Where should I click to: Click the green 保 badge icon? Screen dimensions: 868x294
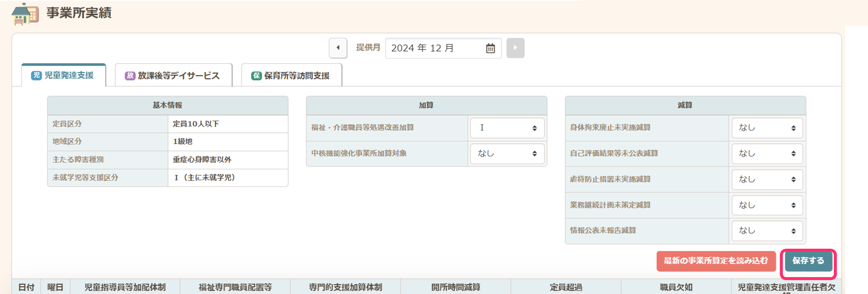click(257, 76)
